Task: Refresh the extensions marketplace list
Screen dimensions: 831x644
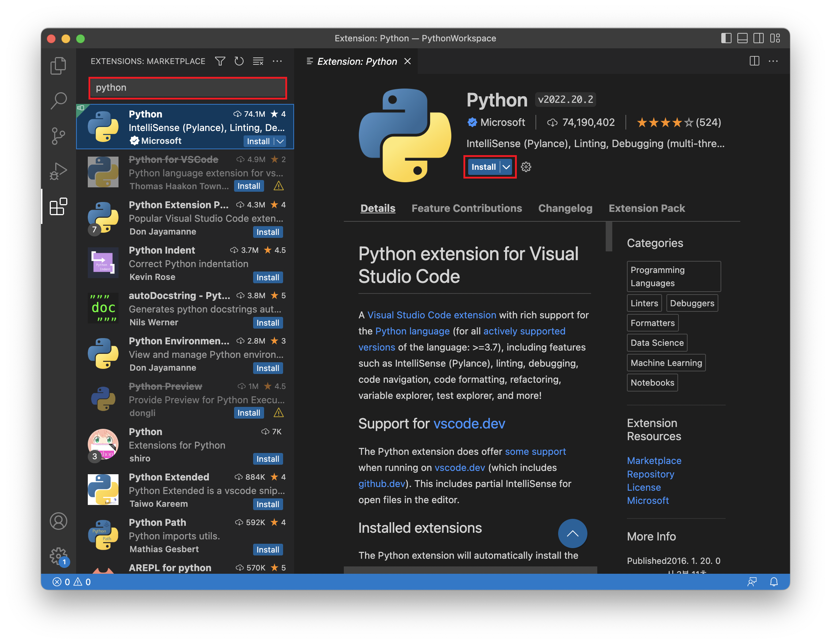Action: pyautogui.click(x=239, y=61)
